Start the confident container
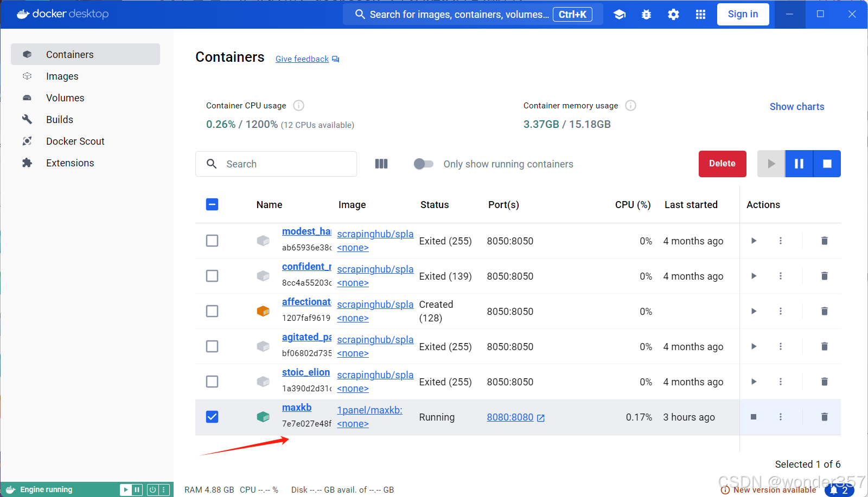 point(754,276)
